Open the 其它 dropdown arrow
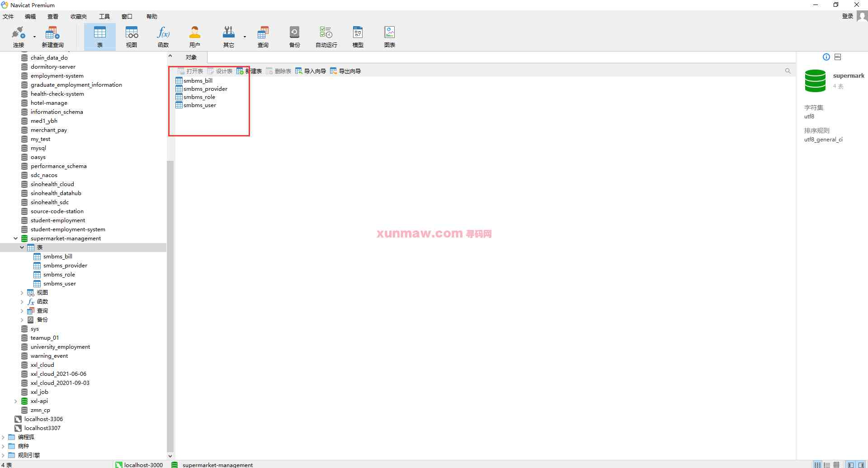Image resolution: width=868 pixels, height=468 pixels. pos(245,37)
